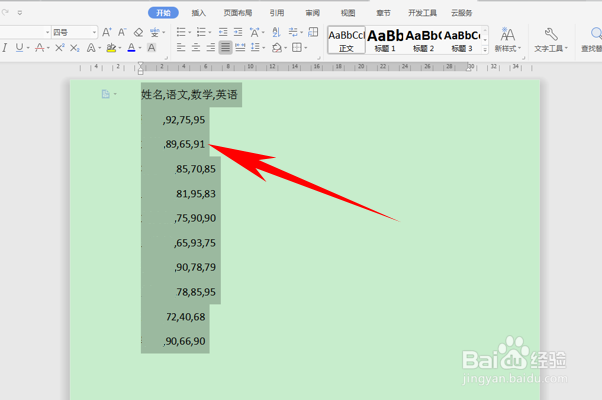Increase paragraph indent
602x400 pixels.
pyautogui.click(x=238, y=32)
